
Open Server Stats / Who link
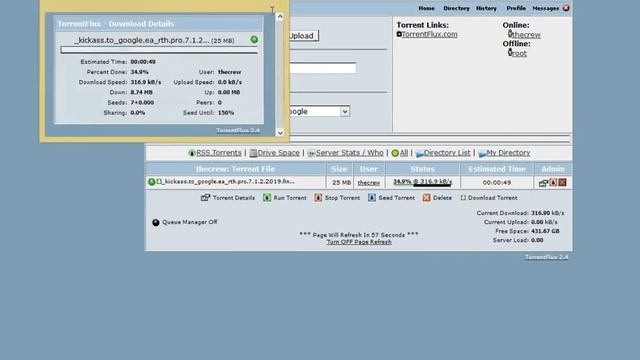pyautogui.click(x=349, y=153)
